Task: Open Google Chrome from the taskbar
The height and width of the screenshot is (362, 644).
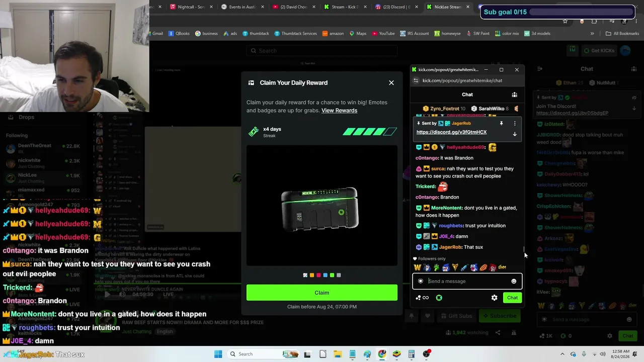Action: click(x=382, y=354)
